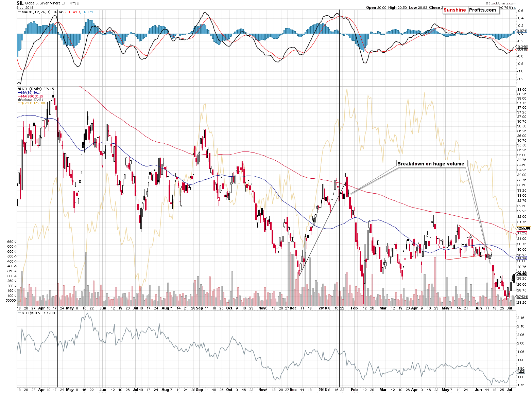Click the 29.45 last price tag on axis
This screenshot has width=532, height=393.
[522, 273]
